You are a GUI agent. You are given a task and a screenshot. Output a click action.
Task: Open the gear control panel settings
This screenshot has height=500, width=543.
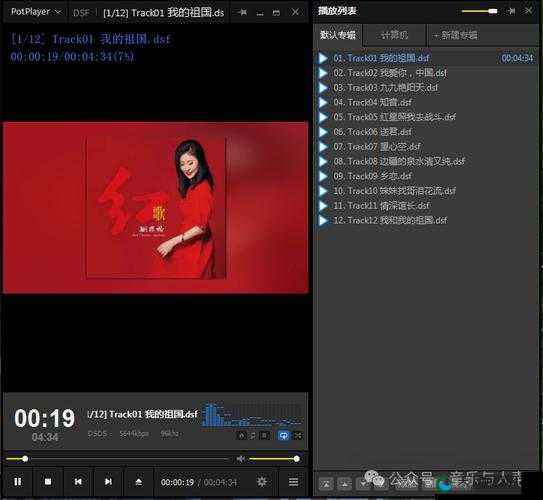(262, 482)
